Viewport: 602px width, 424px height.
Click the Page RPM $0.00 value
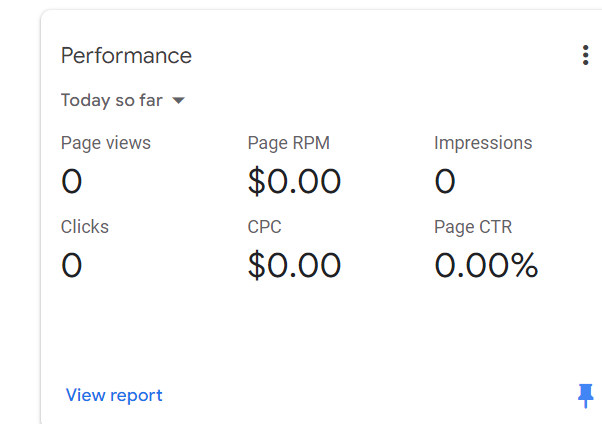294,181
